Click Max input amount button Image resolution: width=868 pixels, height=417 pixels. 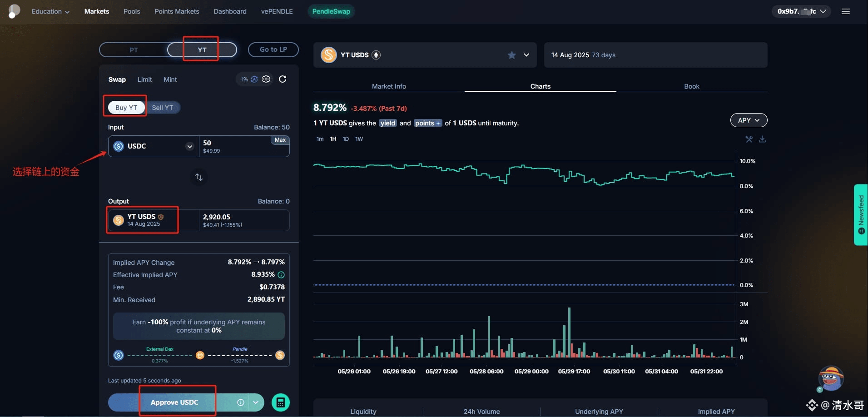tap(280, 140)
